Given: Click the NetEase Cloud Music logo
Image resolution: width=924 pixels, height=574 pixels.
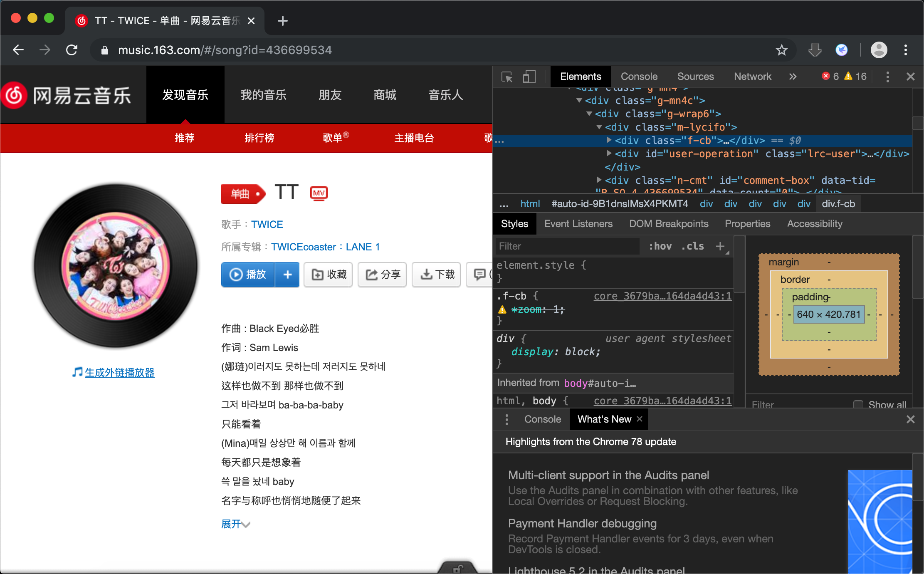Looking at the screenshot, I should coord(67,96).
